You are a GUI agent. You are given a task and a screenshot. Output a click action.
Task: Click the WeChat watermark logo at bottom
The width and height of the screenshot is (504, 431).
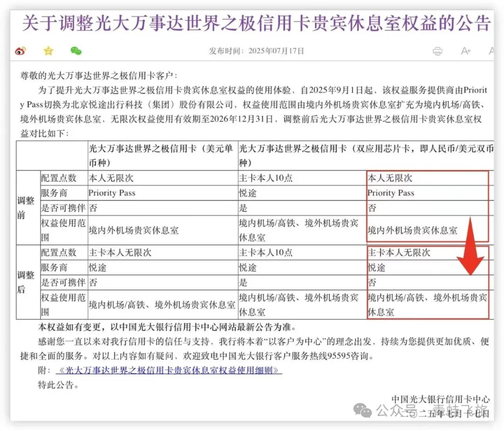(x=363, y=410)
